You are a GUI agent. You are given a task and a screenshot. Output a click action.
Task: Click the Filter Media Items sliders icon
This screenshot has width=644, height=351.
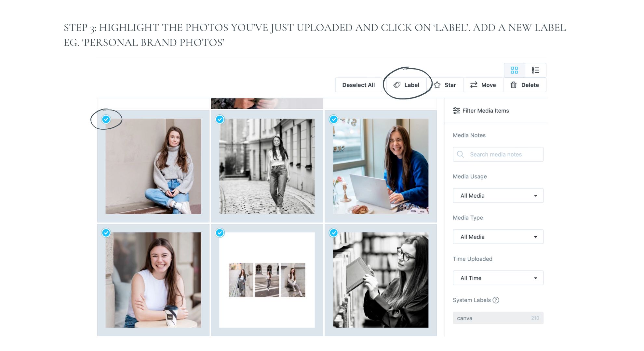click(x=456, y=111)
